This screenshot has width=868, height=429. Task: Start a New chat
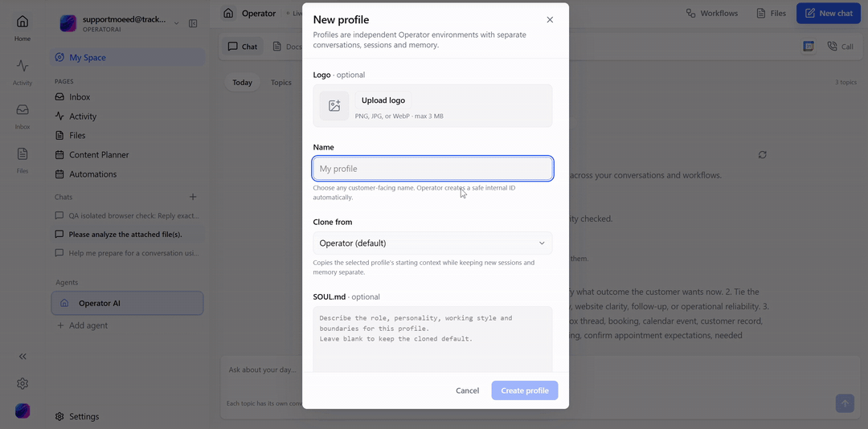click(x=829, y=14)
